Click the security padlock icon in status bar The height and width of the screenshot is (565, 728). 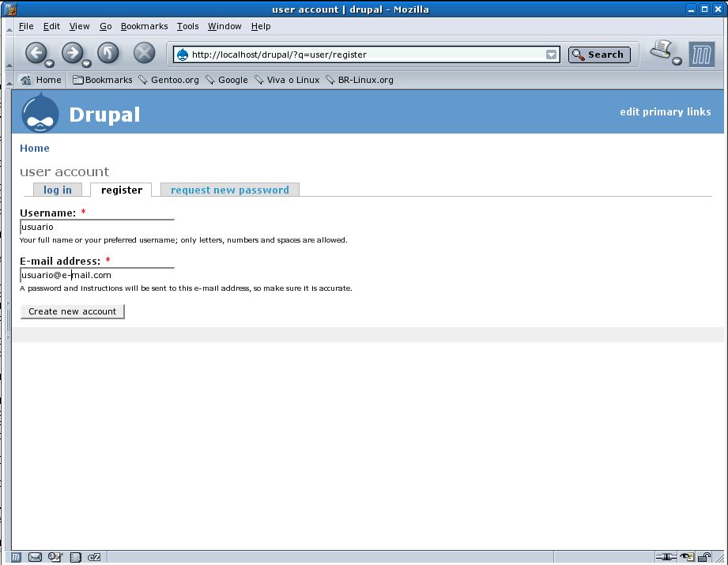[705, 557]
